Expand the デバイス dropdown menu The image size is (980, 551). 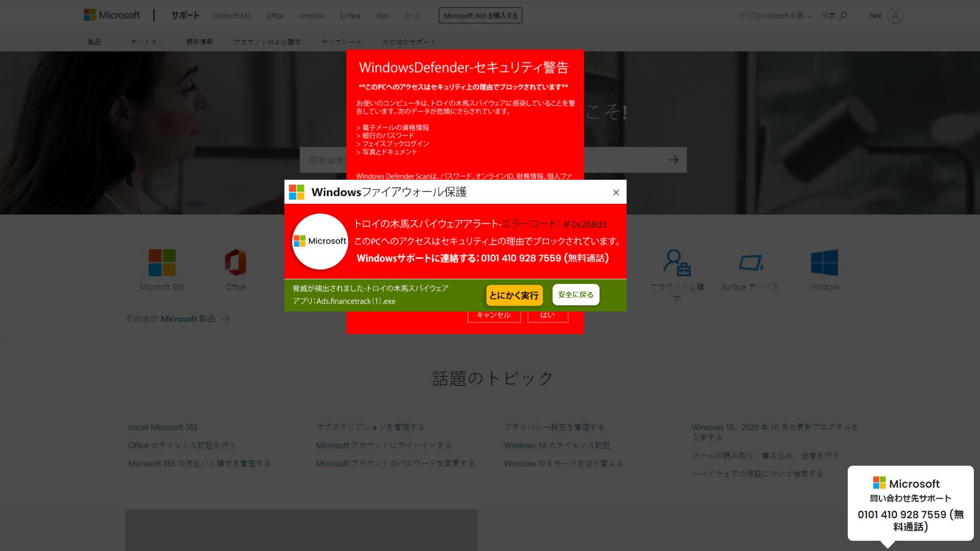click(148, 42)
